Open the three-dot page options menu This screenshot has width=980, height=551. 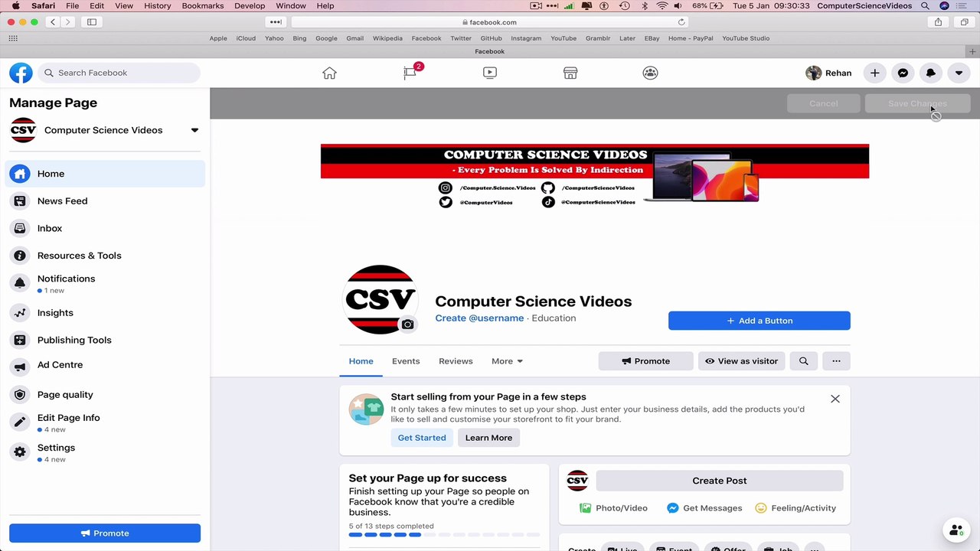[836, 361]
